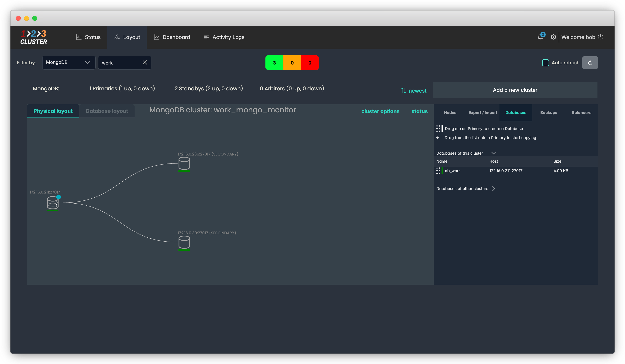Image resolution: width=625 pixels, height=364 pixels.
Task: Click the refresh button icon
Action: point(590,63)
